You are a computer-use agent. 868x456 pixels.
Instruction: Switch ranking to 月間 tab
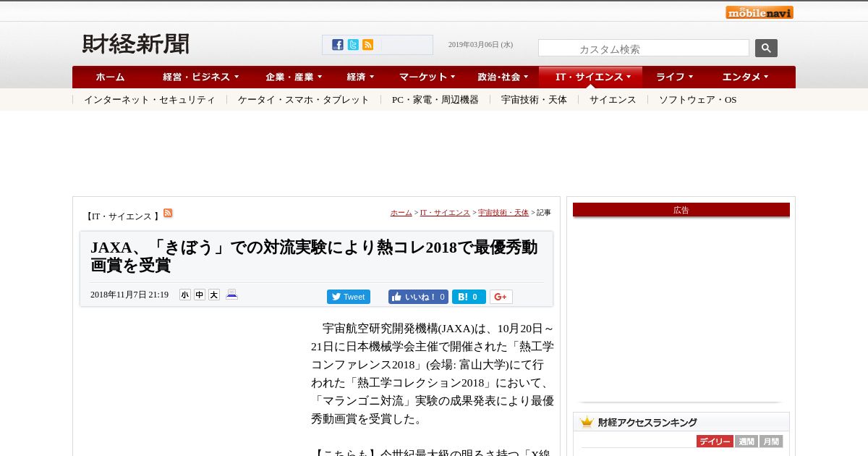771,442
